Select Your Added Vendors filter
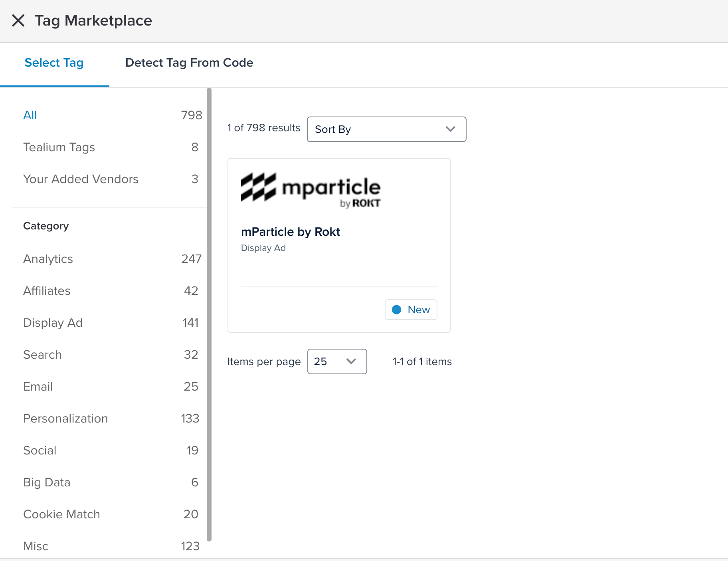This screenshot has width=728, height=561. 81,179
